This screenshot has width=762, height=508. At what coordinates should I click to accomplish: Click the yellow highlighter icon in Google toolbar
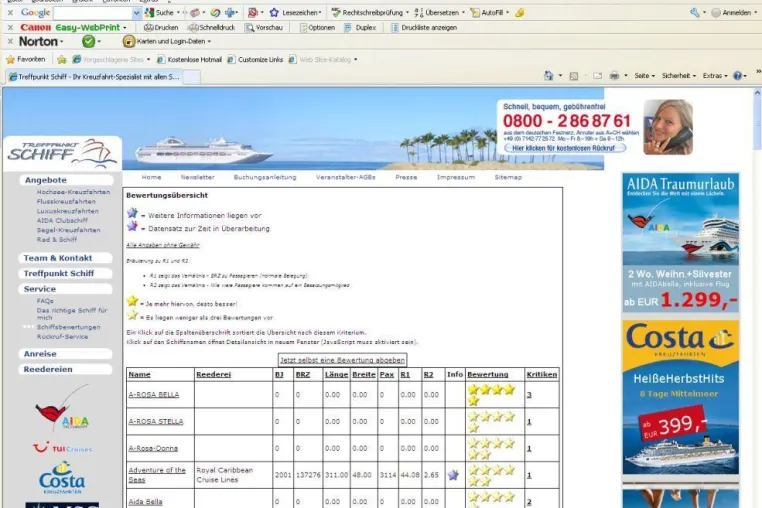coord(520,13)
